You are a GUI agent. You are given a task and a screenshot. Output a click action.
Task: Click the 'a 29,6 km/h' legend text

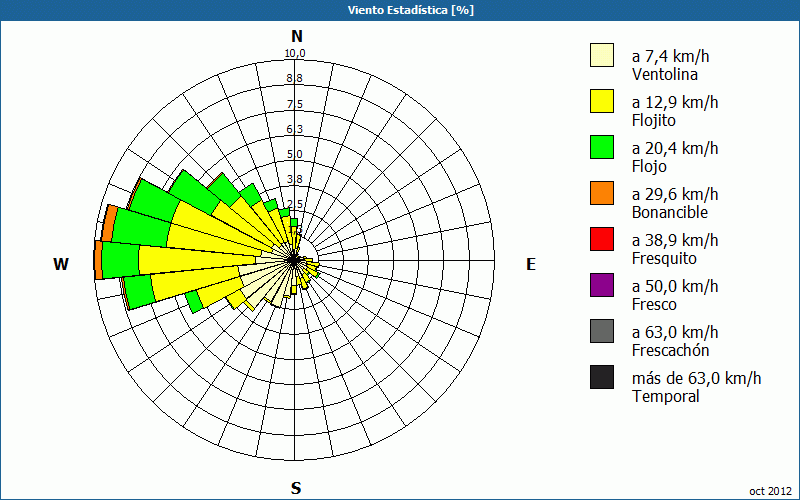[675, 194]
